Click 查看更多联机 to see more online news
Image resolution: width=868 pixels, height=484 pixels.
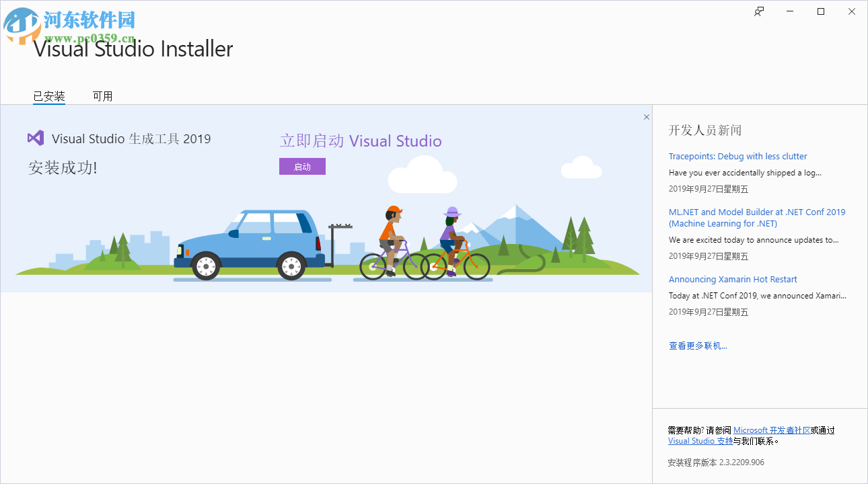click(x=698, y=345)
